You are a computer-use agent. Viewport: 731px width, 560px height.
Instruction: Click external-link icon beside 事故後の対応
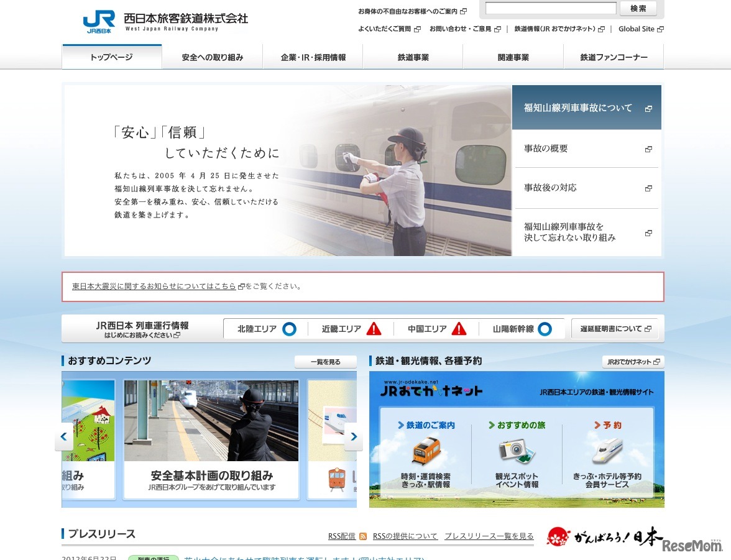[x=648, y=188]
